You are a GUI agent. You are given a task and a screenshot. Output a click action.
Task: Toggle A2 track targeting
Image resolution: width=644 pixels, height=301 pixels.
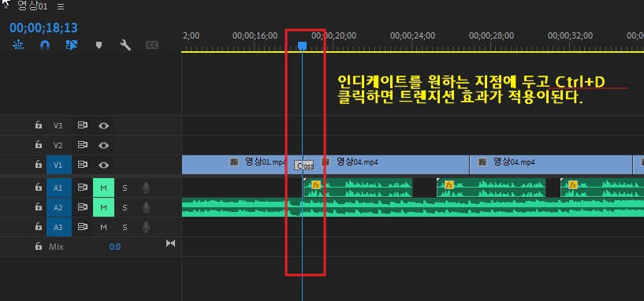[x=59, y=207]
